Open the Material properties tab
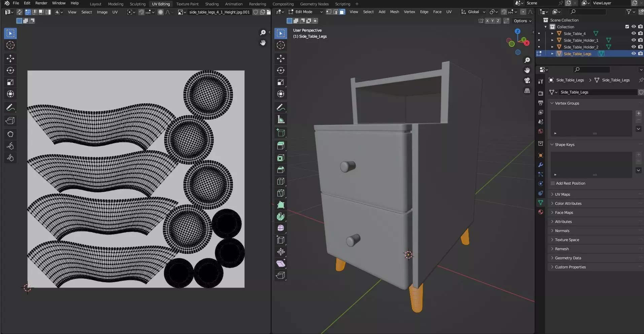The width and height of the screenshot is (644, 334). point(541,212)
